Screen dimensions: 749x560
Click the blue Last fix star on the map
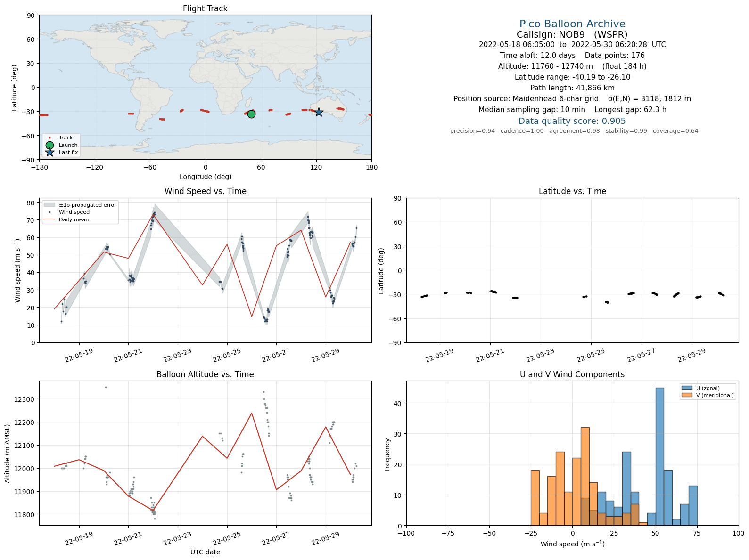pyautogui.click(x=319, y=112)
